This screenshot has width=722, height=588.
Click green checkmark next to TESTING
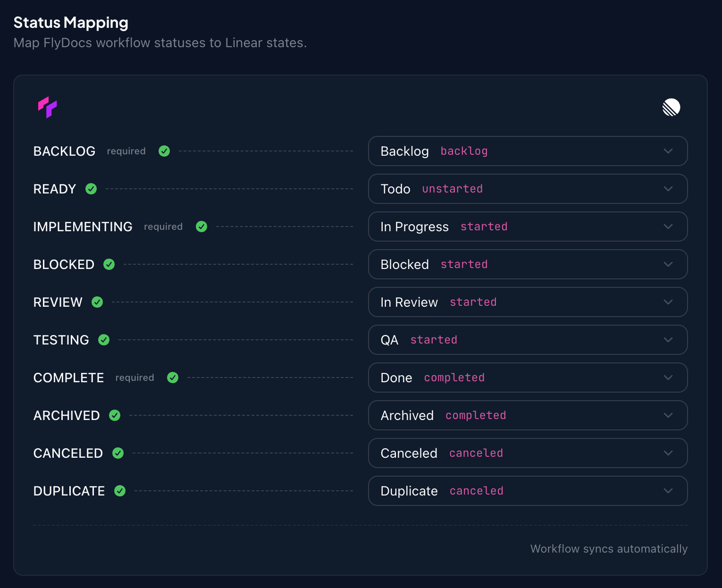pos(104,340)
